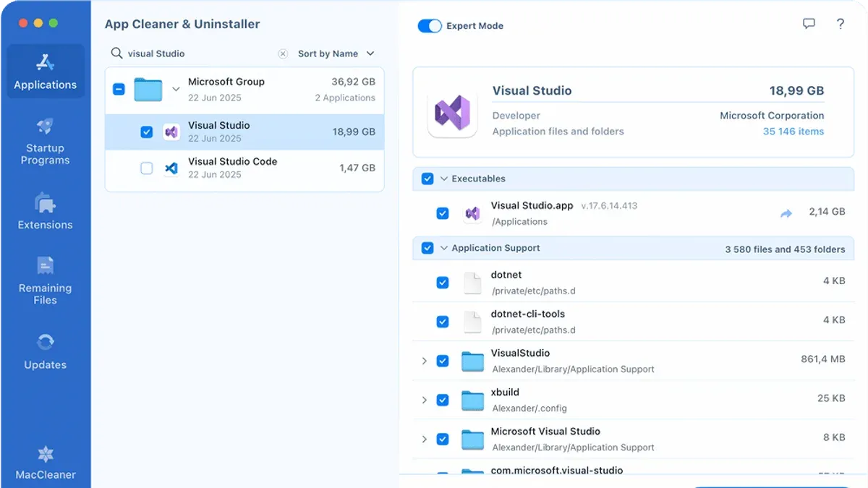Collapse the Executables section
868x488 pixels.
(444, 179)
